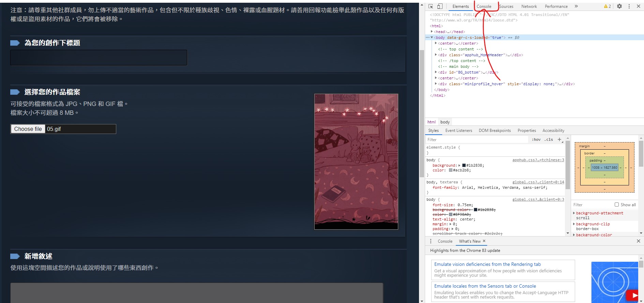Activate the inspect element picker icon
Image resolution: width=644 pixels, height=303 pixels.
[431, 6]
